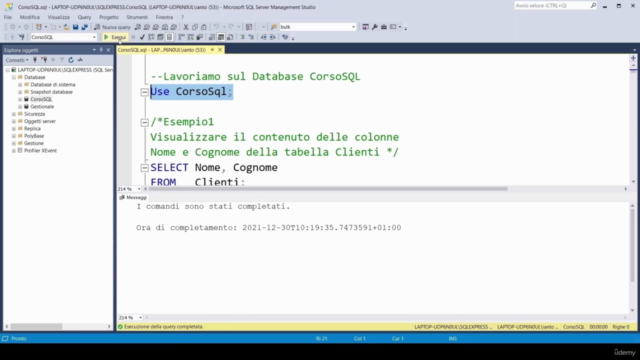Image resolution: width=640 pixels, height=360 pixels.
Task: Open the Connetti dropdown
Action: click(x=17, y=60)
